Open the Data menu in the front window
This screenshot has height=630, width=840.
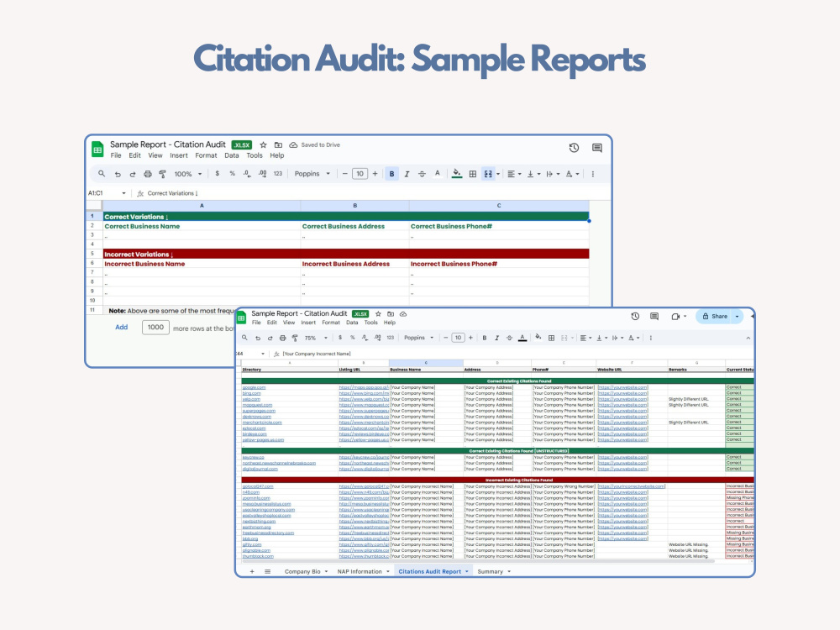pyautogui.click(x=352, y=323)
